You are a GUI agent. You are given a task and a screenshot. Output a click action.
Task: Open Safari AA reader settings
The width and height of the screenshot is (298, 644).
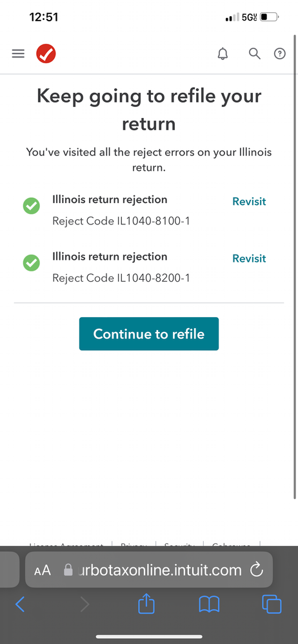(x=43, y=570)
